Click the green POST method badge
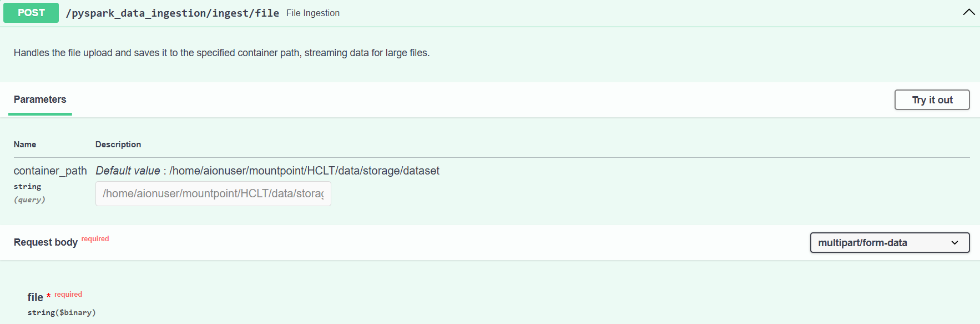This screenshot has height=324, width=980. (x=31, y=13)
